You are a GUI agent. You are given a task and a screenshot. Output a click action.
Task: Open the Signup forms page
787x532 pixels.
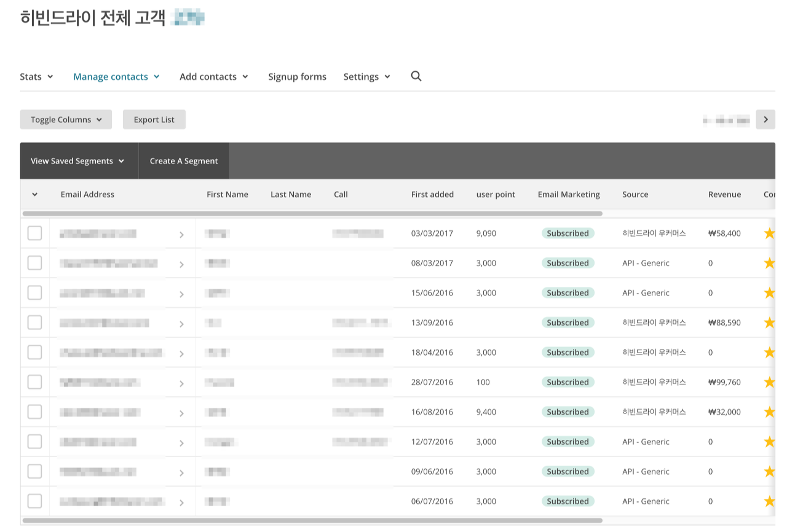click(297, 77)
